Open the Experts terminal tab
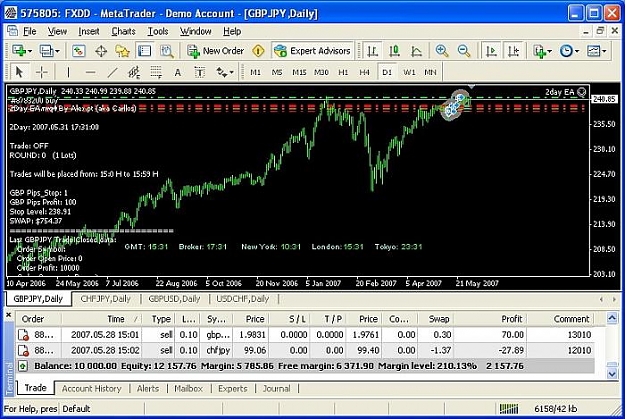The image size is (625, 419). point(232,388)
